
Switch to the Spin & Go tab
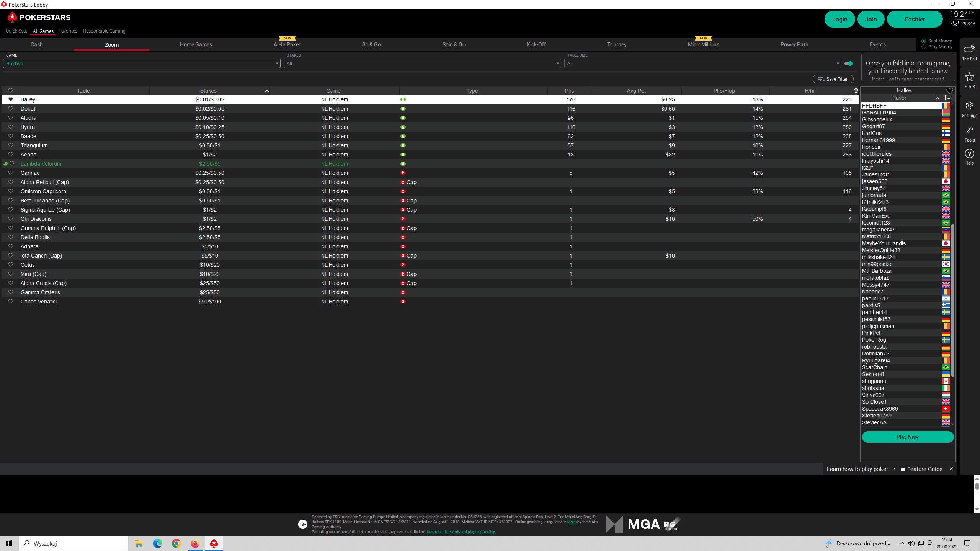pyautogui.click(x=454, y=44)
